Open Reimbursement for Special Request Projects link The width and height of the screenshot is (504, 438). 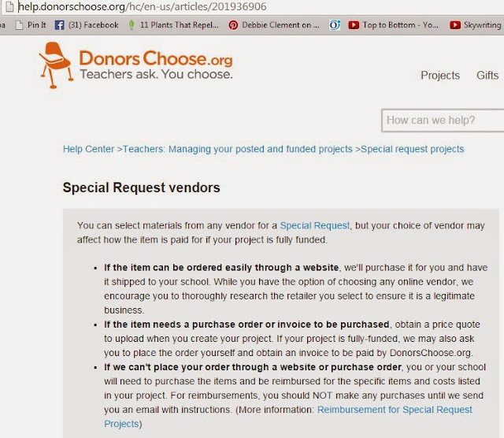click(x=288, y=417)
